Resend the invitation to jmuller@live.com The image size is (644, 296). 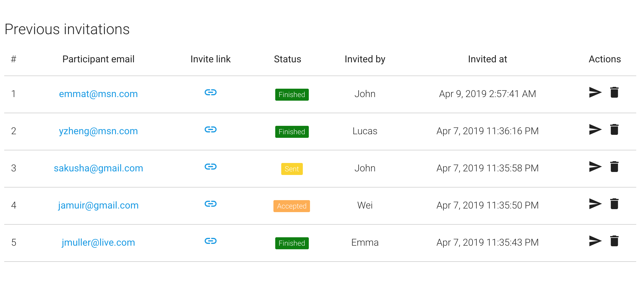pos(595,241)
